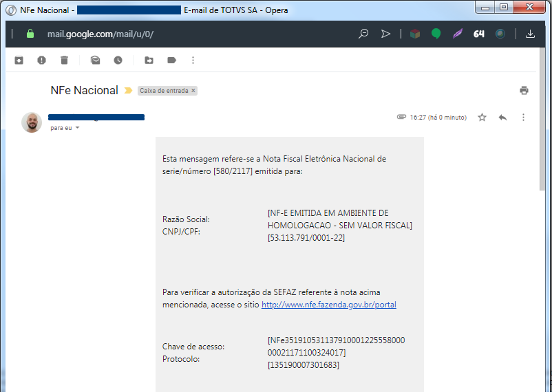Select the CNPJ value 53.113.791/0001-22
This screenshot has height=392, width=552.
coord(306,238)
